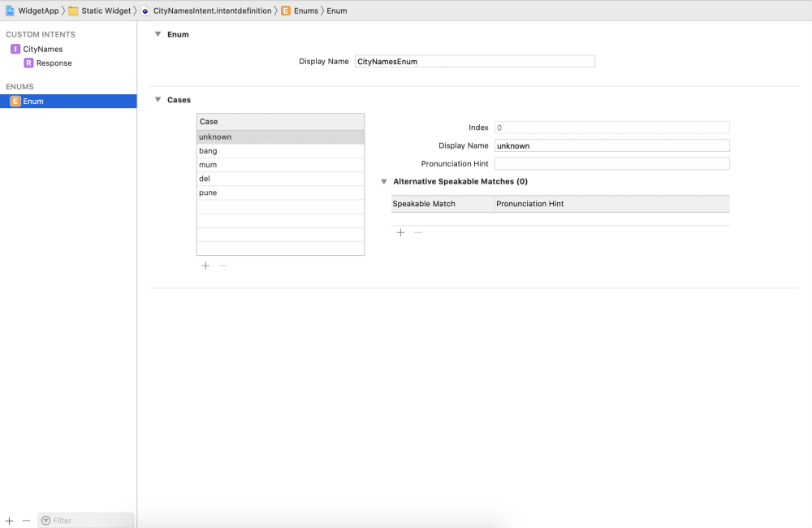Viewport: 812px width, 528px height.
Task: Collapse the Cases section
Action: tap(158, 99)
